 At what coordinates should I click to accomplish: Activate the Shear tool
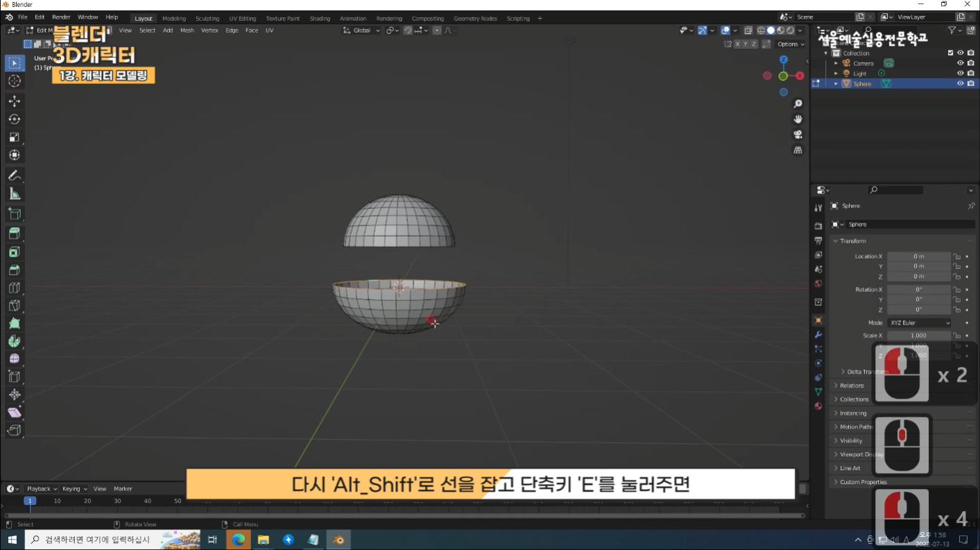pos(15,413)
